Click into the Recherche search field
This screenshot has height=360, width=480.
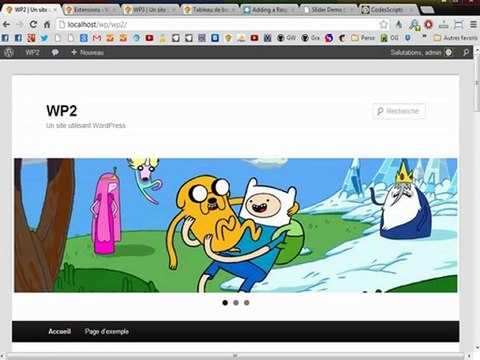[x=399, y=111]
